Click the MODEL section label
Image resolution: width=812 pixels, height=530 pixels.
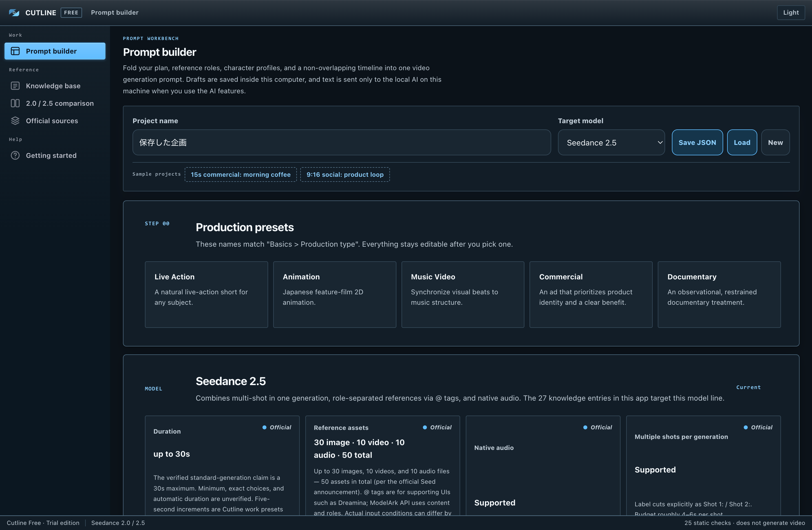tap(154, 389)
